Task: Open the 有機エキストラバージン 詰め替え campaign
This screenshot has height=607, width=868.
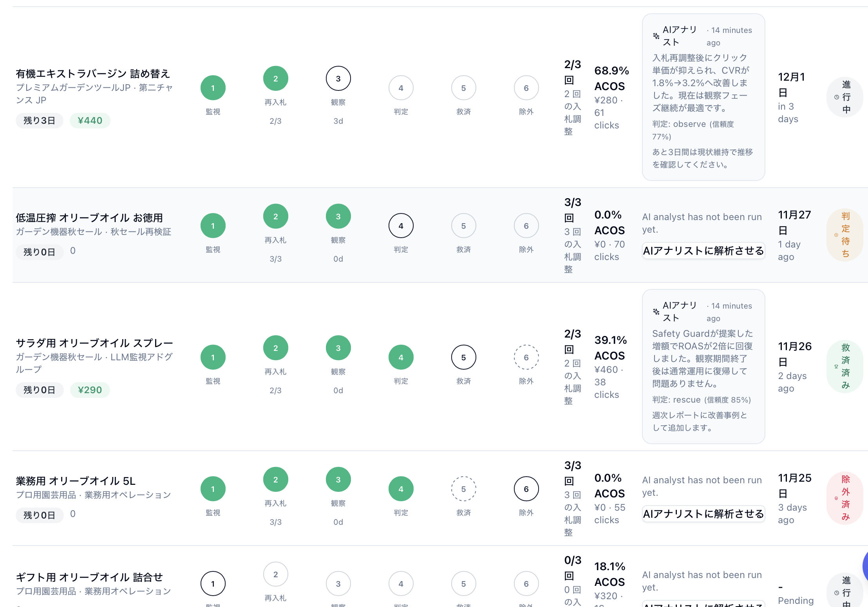Action: pyautogui.click(x=92, y=74)
